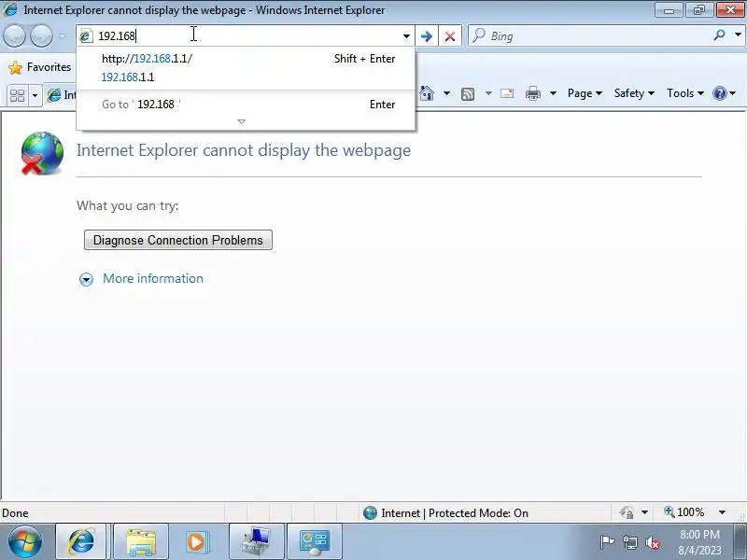Launch Windows Media Player taskbar icon

[196, 541]
